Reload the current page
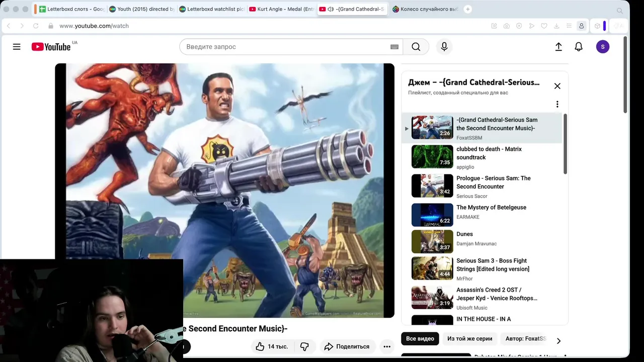 click(36, 26)
